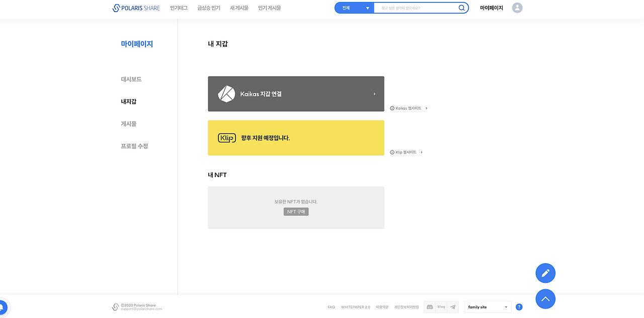Select 프로필 수정 in the sidebar

[134, 146]
